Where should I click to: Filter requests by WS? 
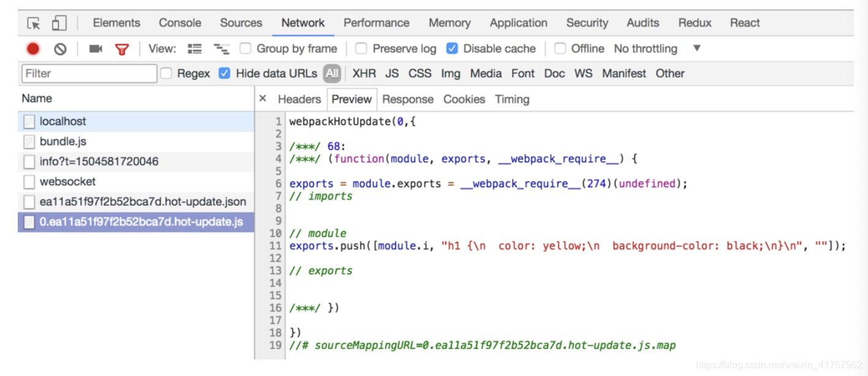point(584,73)
